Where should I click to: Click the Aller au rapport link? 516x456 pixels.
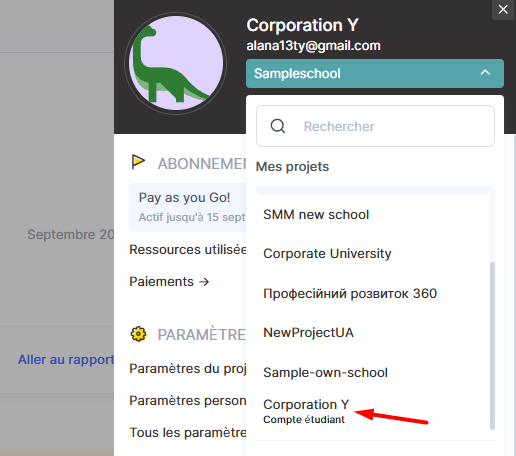click(x=66, y=360)
